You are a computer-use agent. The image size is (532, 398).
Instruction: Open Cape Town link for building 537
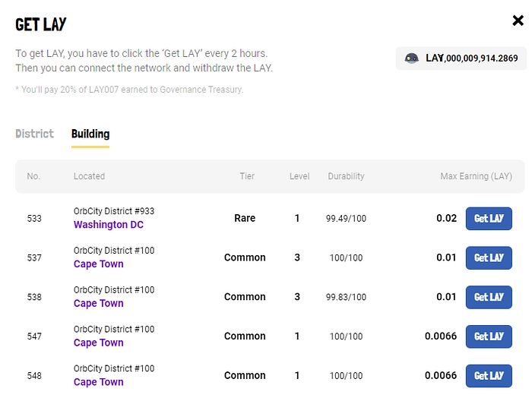98,264
